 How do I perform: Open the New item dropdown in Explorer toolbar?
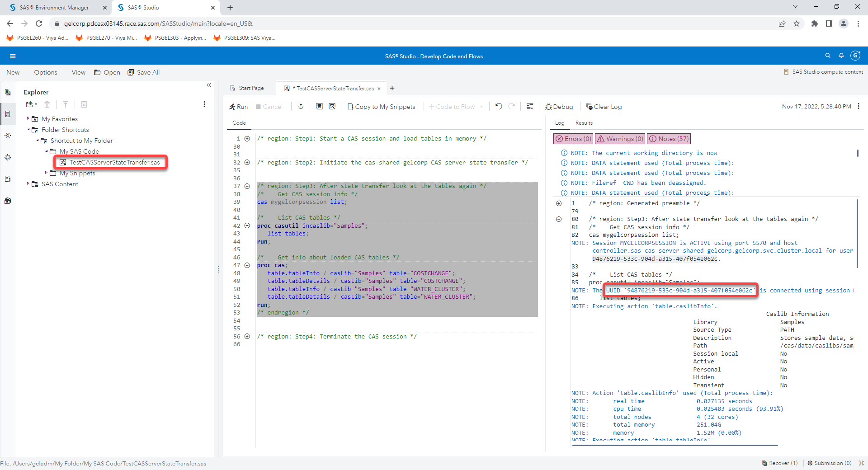tap(32, 104)
